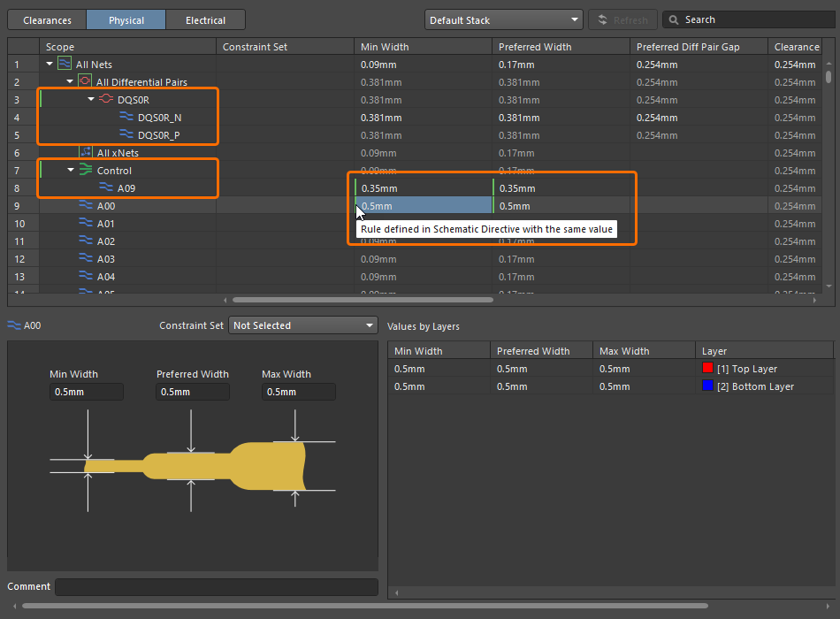Open the Default Stack dropdown
Image resolution: width=840 pixels, height=619 pixels.
(503, 19)
